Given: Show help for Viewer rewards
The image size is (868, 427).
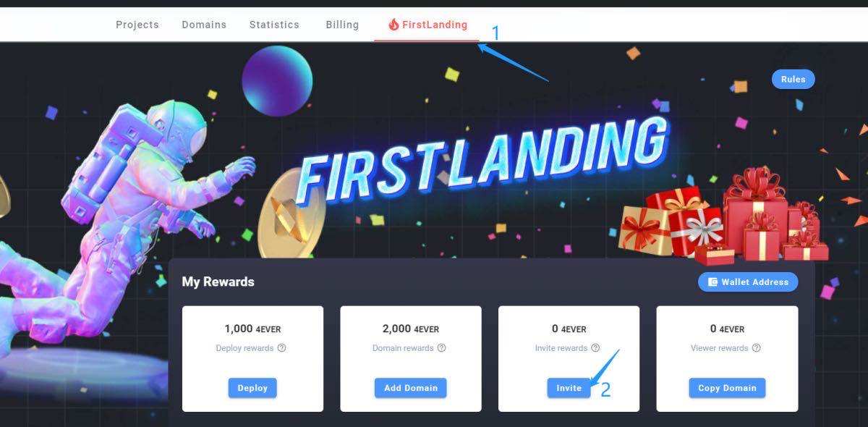Looking at the screenshot, I should point(756,348).
